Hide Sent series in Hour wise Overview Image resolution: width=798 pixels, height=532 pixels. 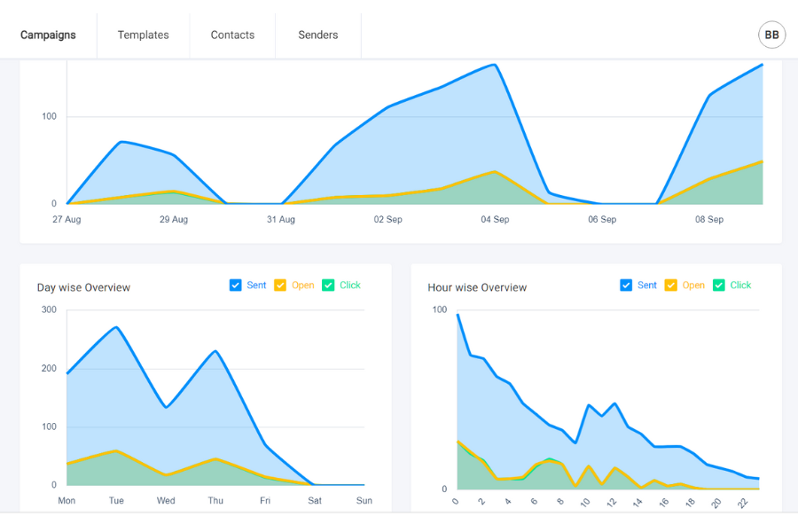(x=627, y=286)
